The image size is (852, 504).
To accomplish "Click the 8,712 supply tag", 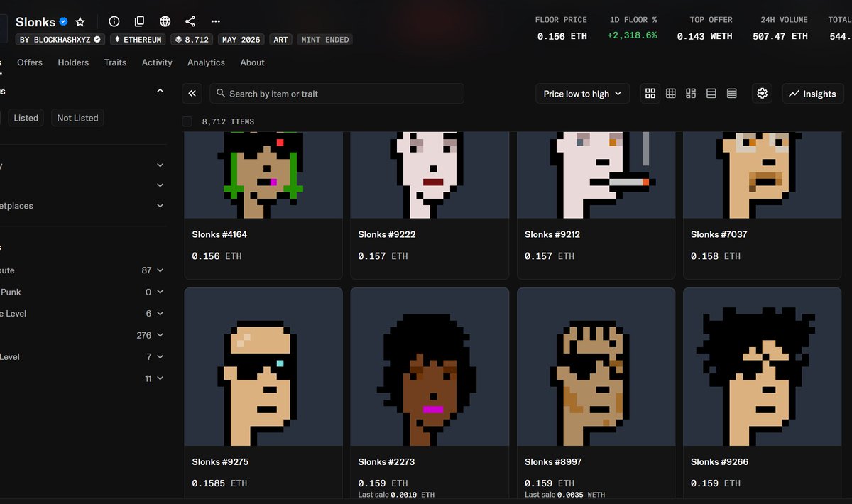I will click(192, 40).
